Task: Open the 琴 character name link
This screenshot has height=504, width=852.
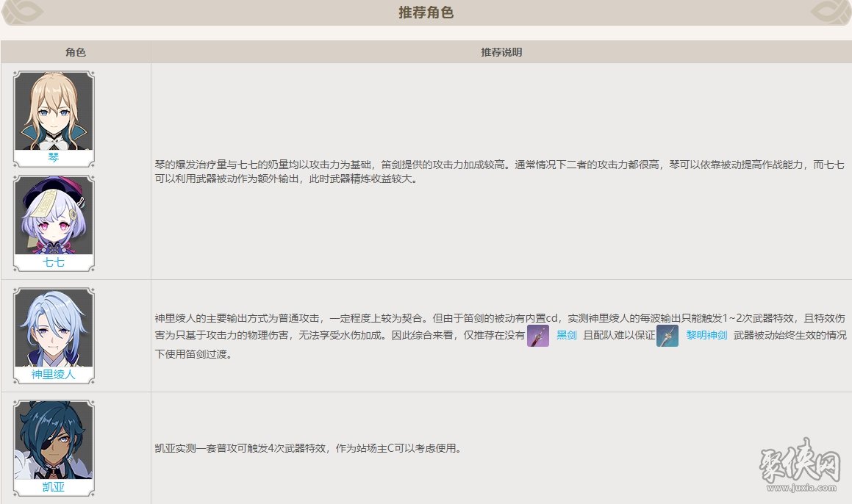Action: tap(53, 157)
